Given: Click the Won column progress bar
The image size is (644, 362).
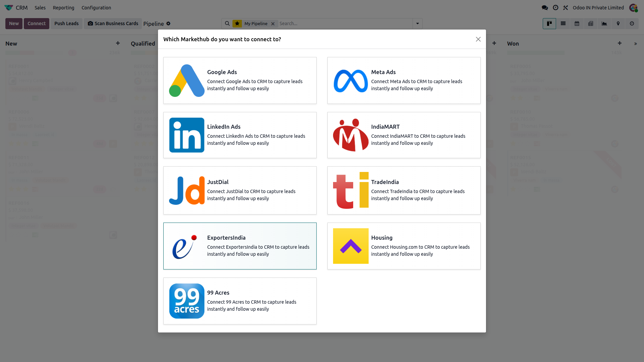Looking at the screenshot, I should (x=535, y=53).
